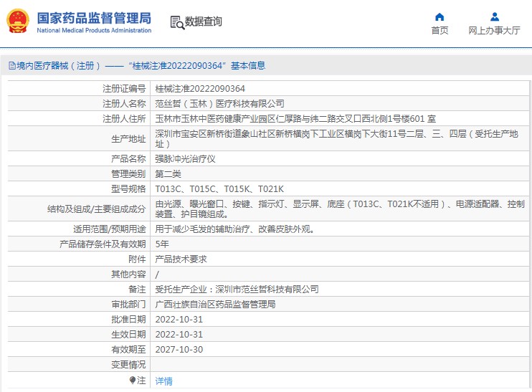The width and height of the screenshot is (532, 392).
Task: Click the 适用范围/预期用途 row label
Action: tap(109, 229)
